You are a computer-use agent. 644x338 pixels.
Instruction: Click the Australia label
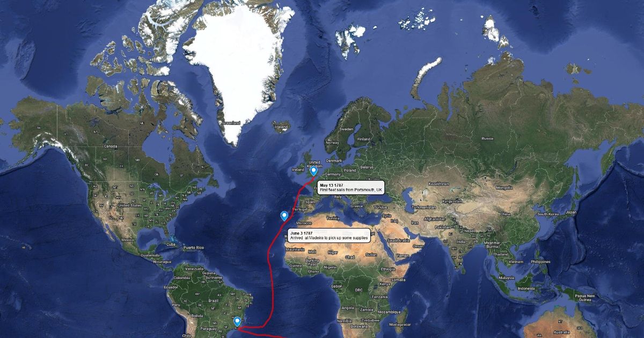click(562, 332)
